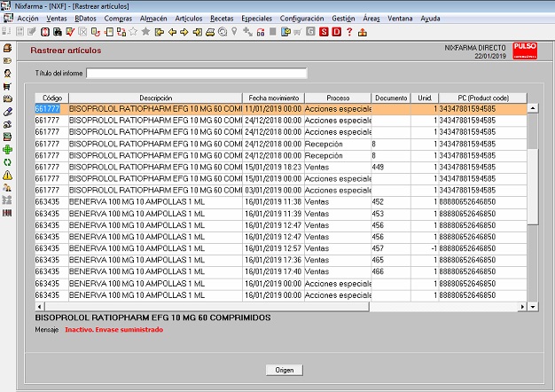Click the barcode sidebar icon
This screenshot has width=555, height=392.
click(7, 213)
